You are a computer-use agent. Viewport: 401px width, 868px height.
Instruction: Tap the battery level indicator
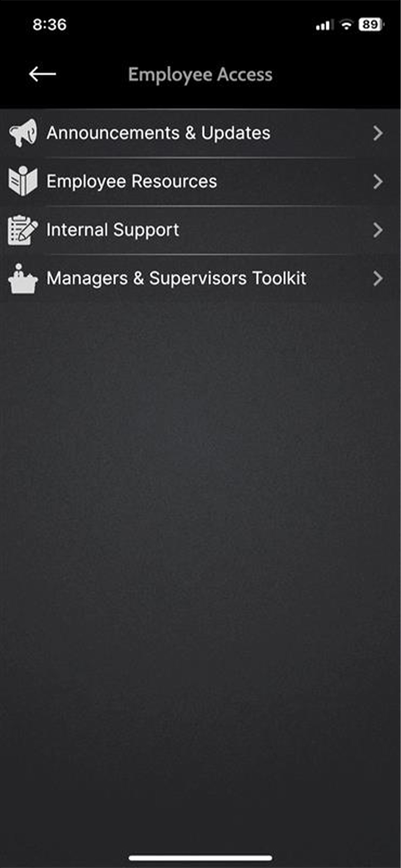(371, 25)
